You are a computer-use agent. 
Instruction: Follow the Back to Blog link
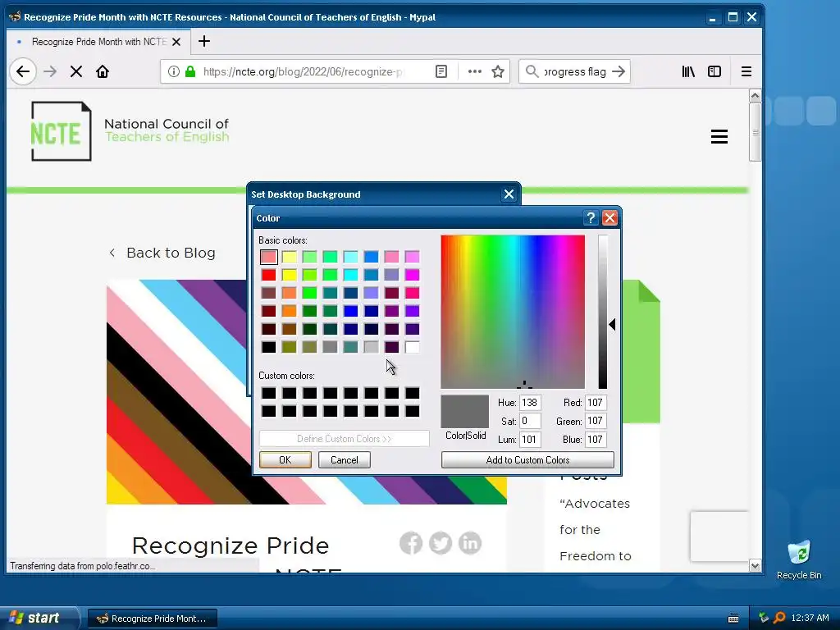coord(163,253)
